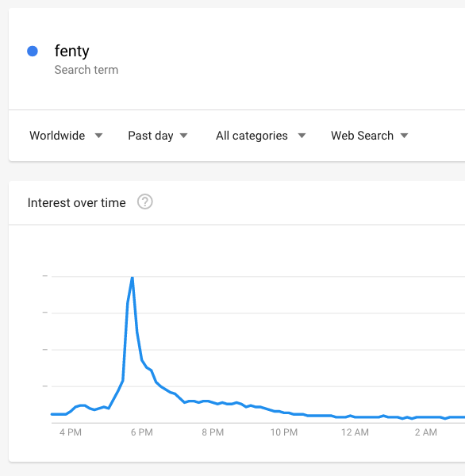Screen dimensions: 465x476
Task: Open the Past day time range filter
Action: pos(158,136)
